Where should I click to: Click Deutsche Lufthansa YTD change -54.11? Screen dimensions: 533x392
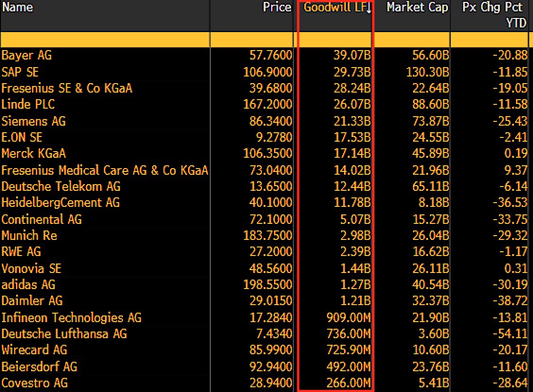click(x=510, y=333)
